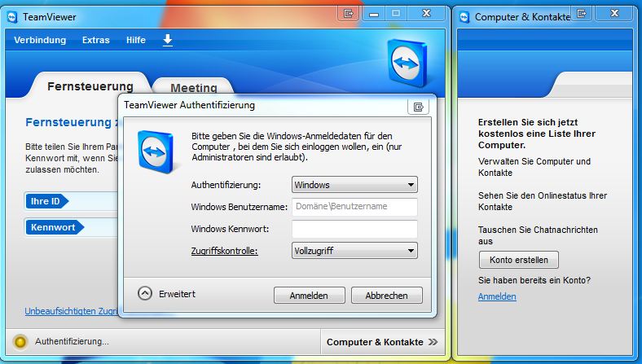Toggle the Computer & Kontakte panel button

tap(382, 342)
